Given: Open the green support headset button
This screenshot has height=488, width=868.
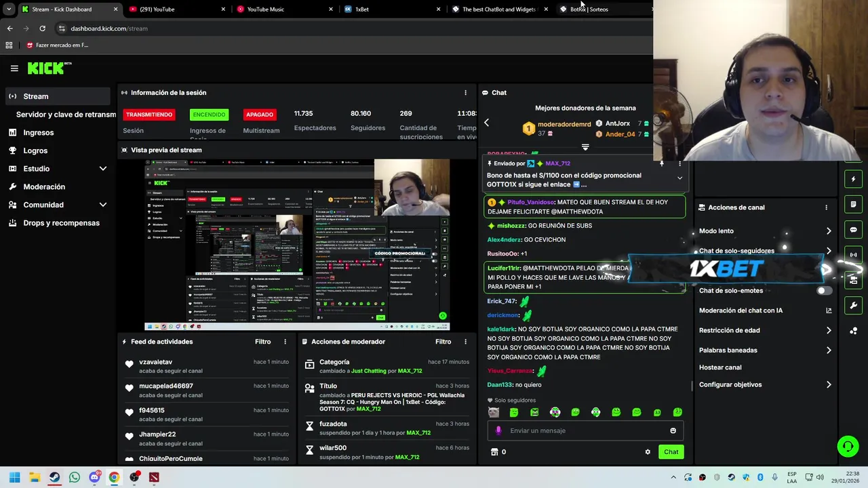Looking at the screenshot, I should (848, 446).
